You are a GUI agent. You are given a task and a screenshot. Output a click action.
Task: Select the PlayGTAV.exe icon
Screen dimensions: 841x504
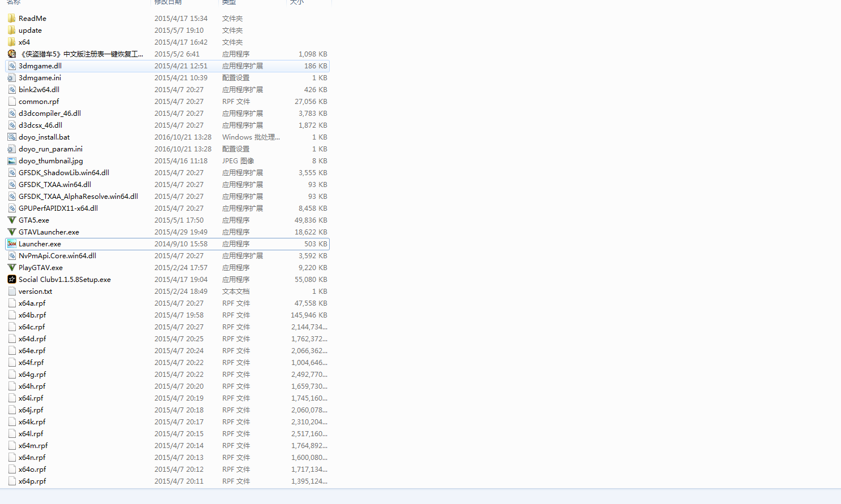point(12,267)
